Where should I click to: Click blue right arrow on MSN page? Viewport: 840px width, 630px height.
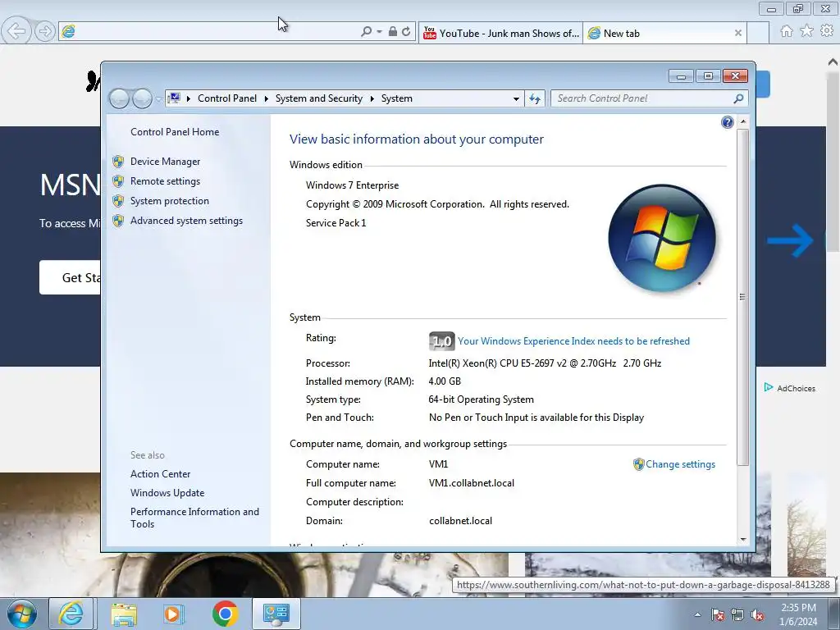[790, 240]
